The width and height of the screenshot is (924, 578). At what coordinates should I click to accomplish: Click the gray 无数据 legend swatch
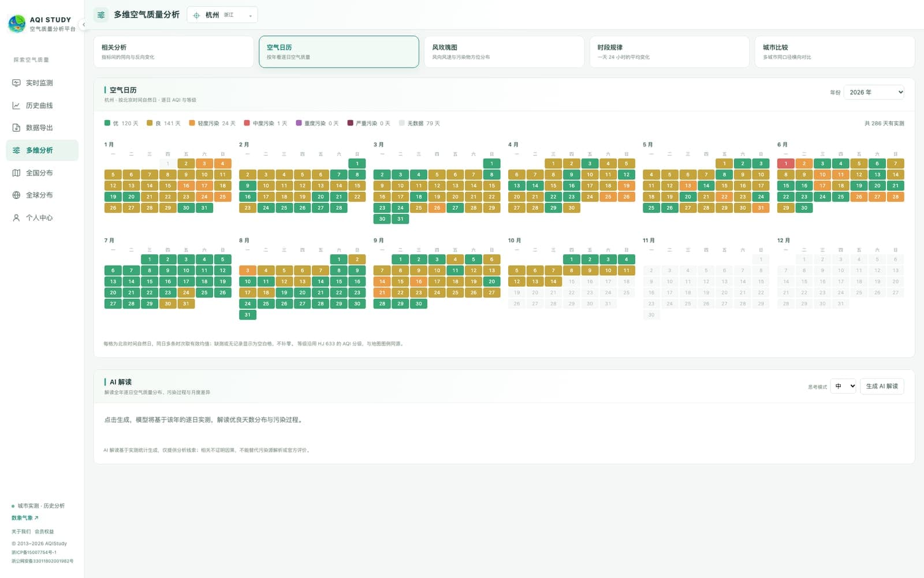point(402,123)
